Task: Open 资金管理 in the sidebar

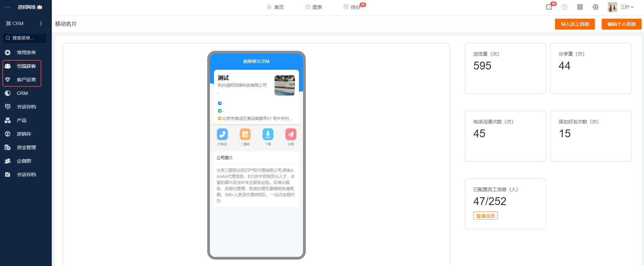Action: point(26,147)
